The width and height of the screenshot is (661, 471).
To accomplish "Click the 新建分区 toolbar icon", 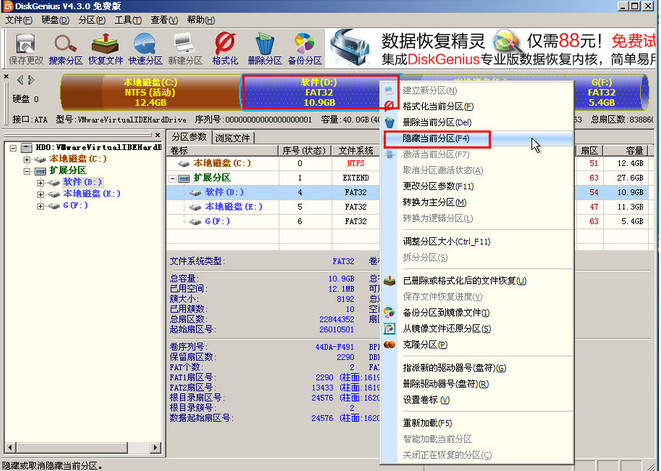I will coord(185,48).
